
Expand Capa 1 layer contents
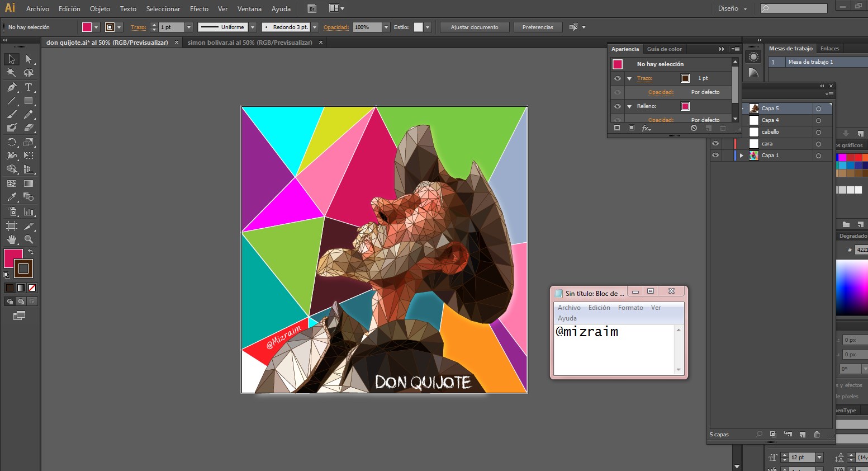click(x=742, y=156)
